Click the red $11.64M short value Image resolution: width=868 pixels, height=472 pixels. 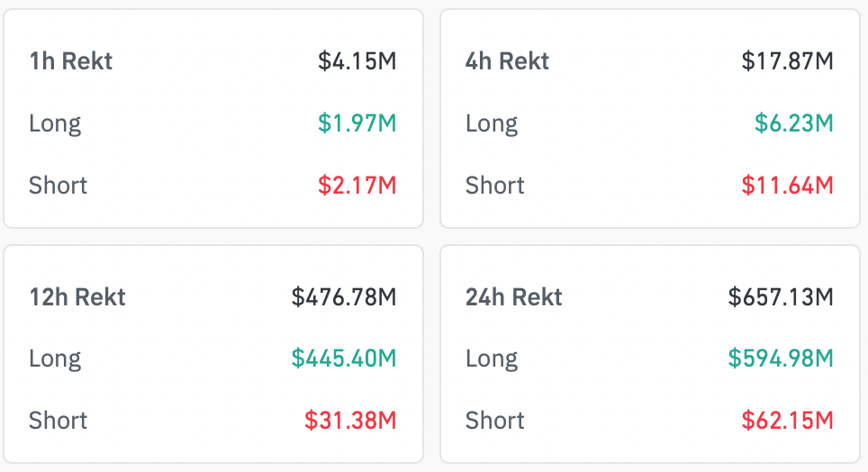tap(787, 185)
